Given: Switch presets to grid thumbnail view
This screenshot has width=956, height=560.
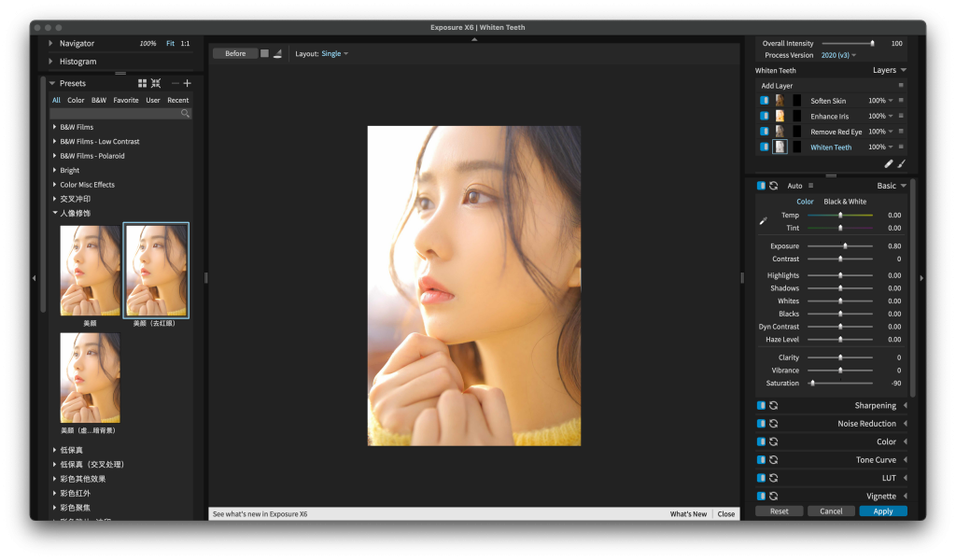Looking at the screenshot, I should coord(142,83).
